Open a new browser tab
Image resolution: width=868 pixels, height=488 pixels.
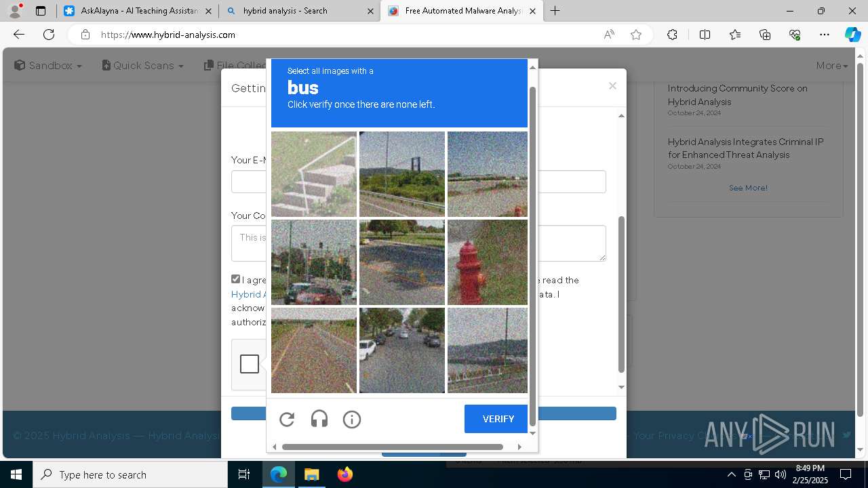[x=555, y=11]
